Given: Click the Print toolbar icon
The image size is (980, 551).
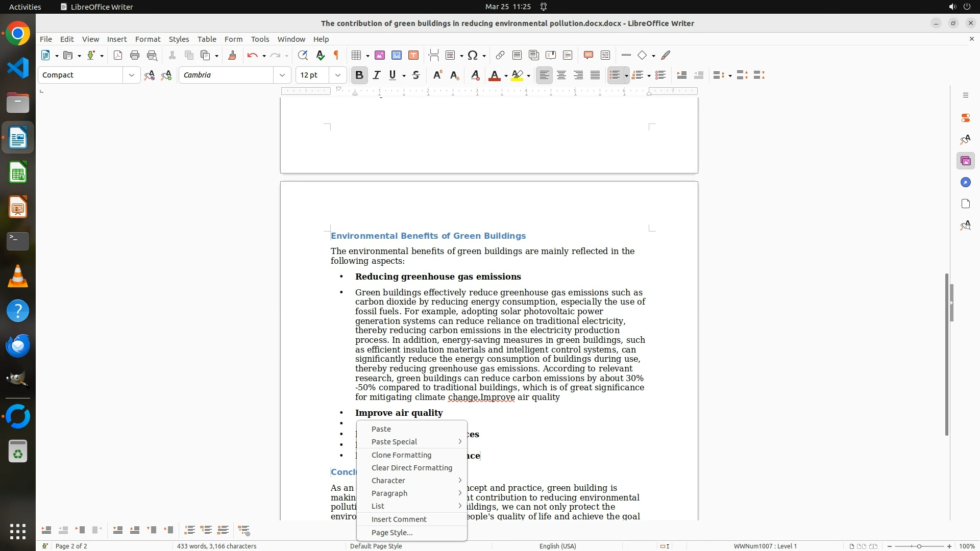Looking at the screenshot, I should click(x=135, y=55).
